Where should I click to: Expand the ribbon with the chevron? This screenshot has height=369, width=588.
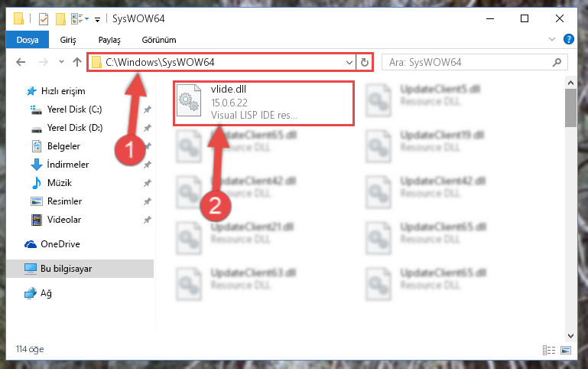551,39
